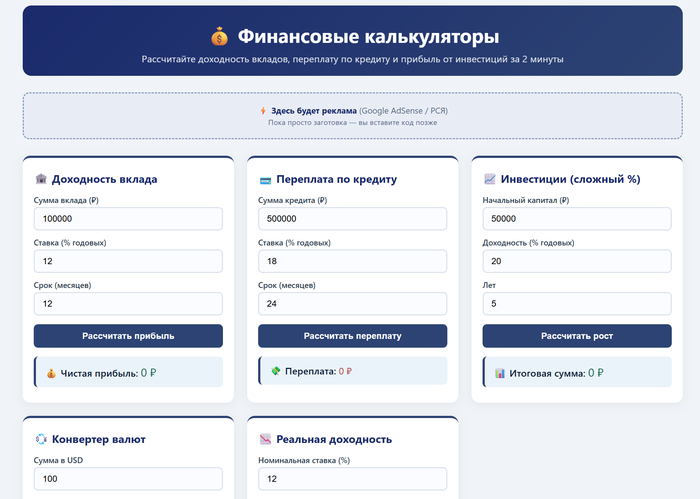The image size is (700, 499).
Task: Focus the Сумма в USD field
Action: point(128,479)
